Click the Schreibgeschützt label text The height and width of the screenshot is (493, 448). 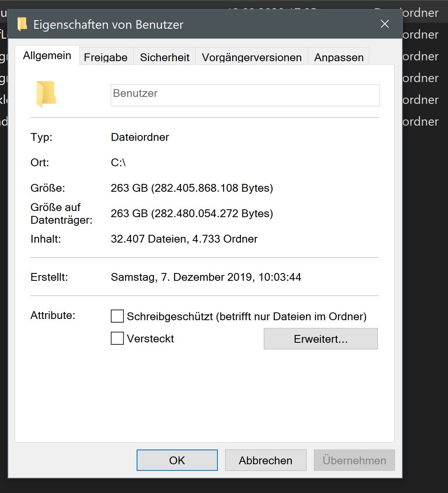[x=247, y=316]
